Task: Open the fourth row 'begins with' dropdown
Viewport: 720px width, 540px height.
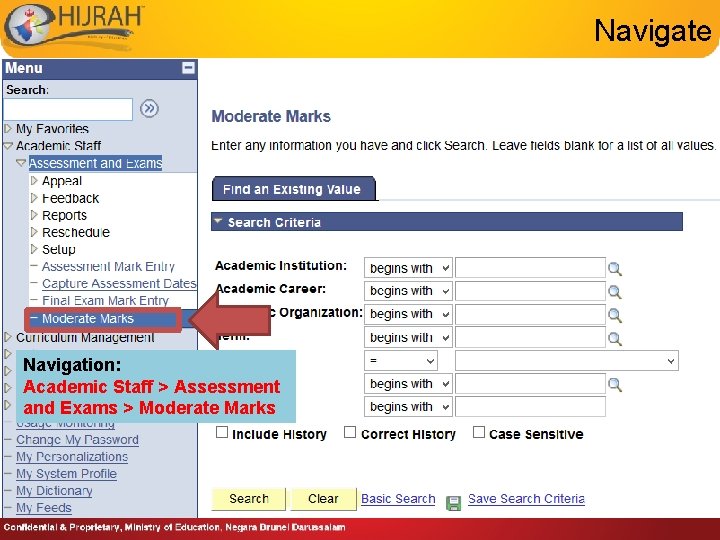Action: 408,338
